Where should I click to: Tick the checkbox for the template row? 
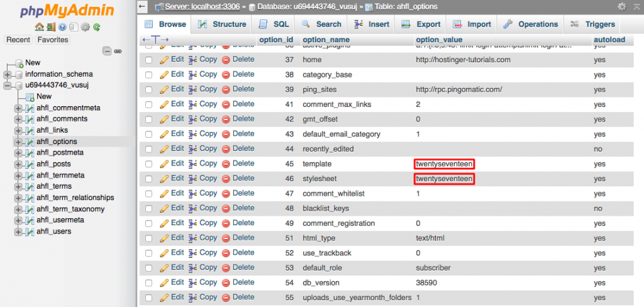click(x=149, y=164)
